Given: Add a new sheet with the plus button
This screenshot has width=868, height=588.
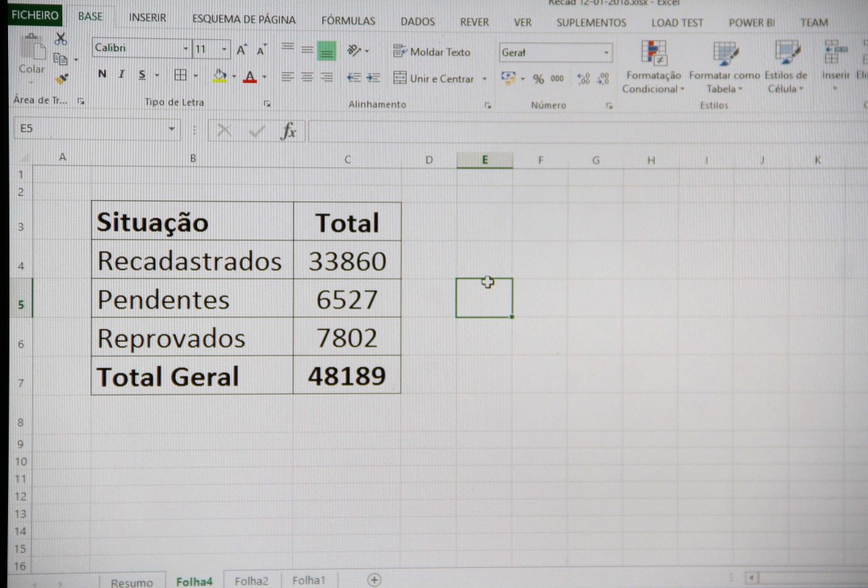Looking at the screenshot, I should click(374, 579).
